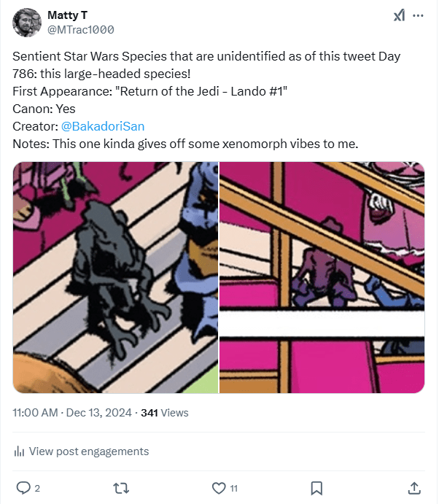The image size is (439, 504).
Task: Enlarge the right comic panel image
Action: (x=322, y=277)
